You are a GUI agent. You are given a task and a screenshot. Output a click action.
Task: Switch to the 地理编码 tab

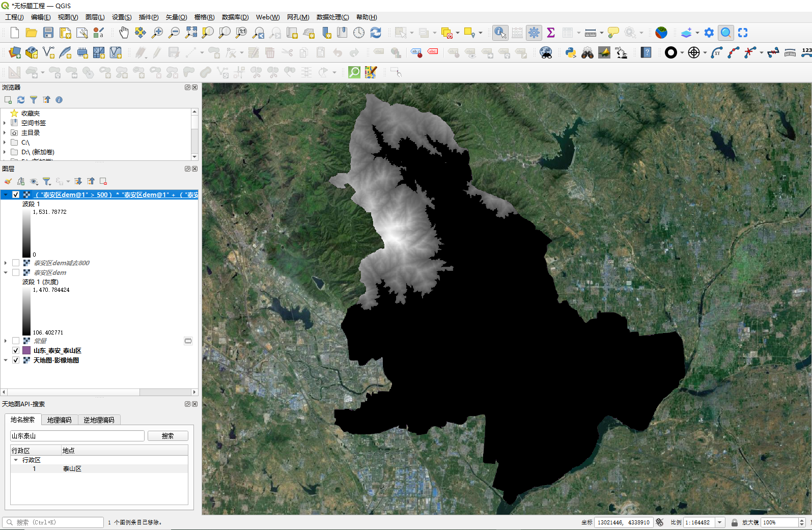60,420
